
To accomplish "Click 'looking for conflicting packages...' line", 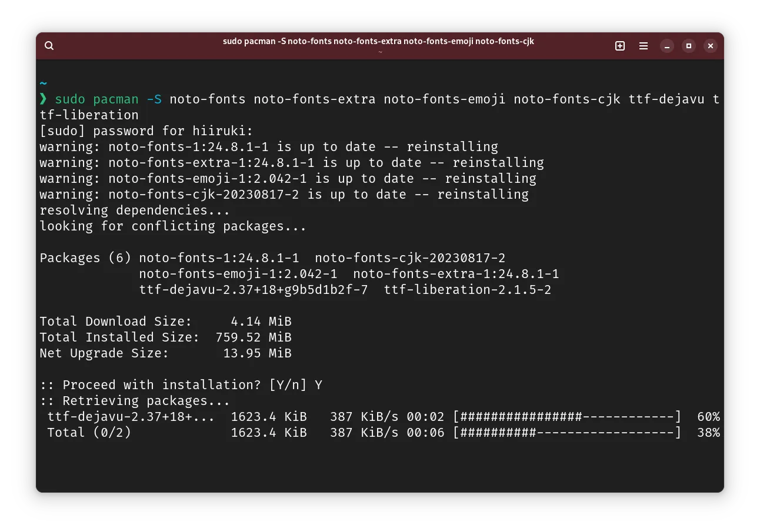I will [x=173, y=226].
